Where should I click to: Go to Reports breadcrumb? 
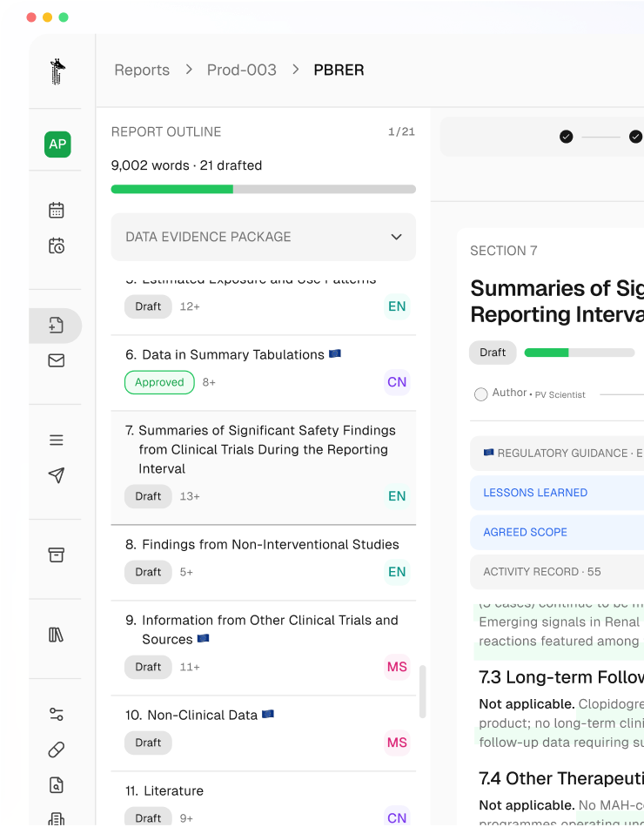(142, 71)
